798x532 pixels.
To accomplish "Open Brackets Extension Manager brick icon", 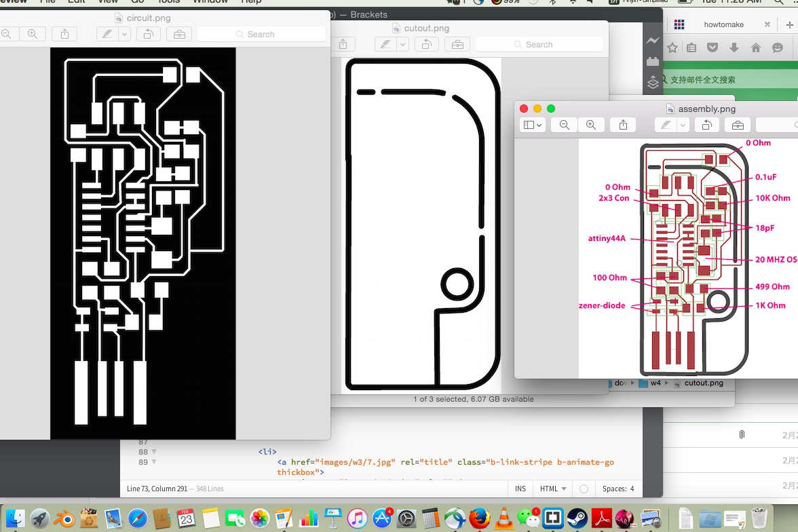I will pos(653,62).
